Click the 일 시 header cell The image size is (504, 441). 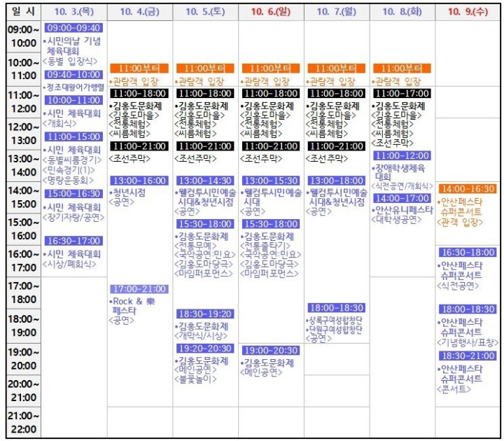coord(23,12)
